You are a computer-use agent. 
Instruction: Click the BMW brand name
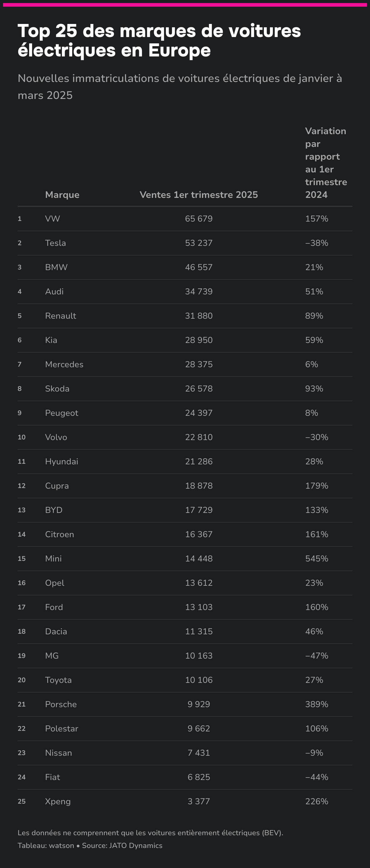point(56,267)
